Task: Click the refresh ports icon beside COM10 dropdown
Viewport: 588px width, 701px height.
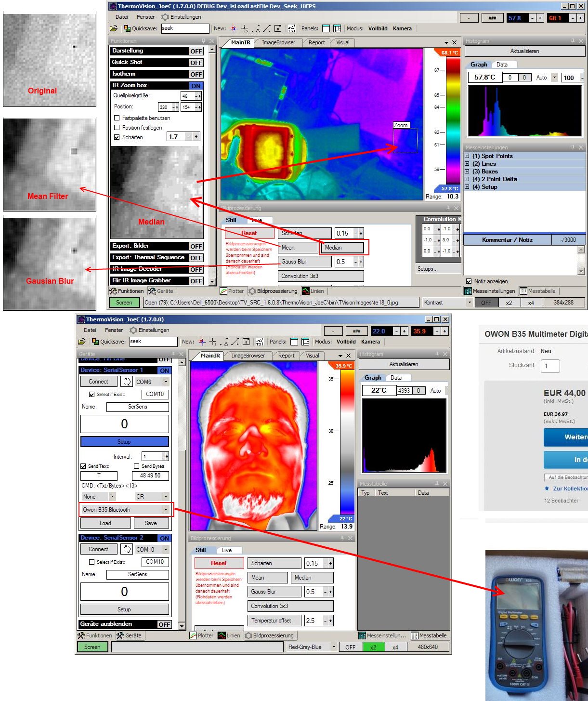Action: coord(127,549)
